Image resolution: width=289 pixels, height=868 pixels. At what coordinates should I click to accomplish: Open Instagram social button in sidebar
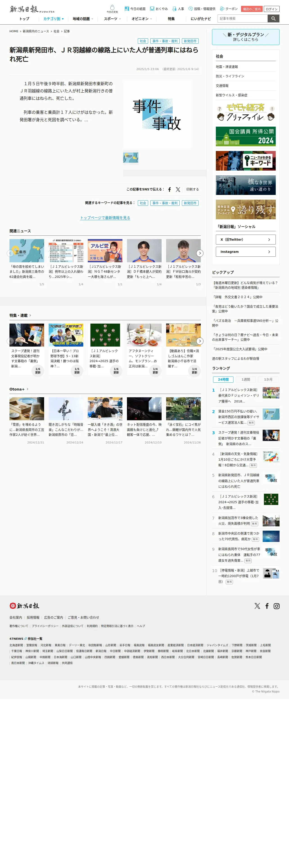(246, 252)
